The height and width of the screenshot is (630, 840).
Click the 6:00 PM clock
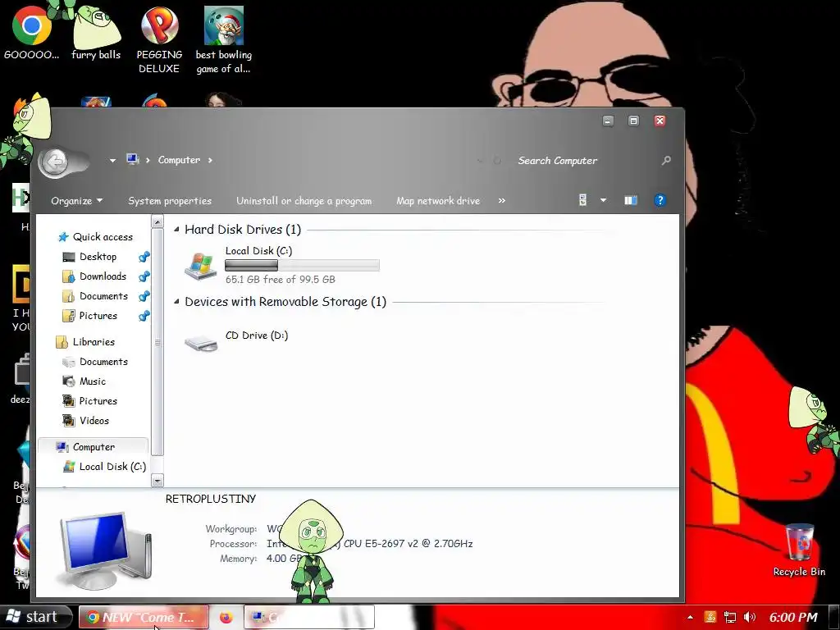793,617
